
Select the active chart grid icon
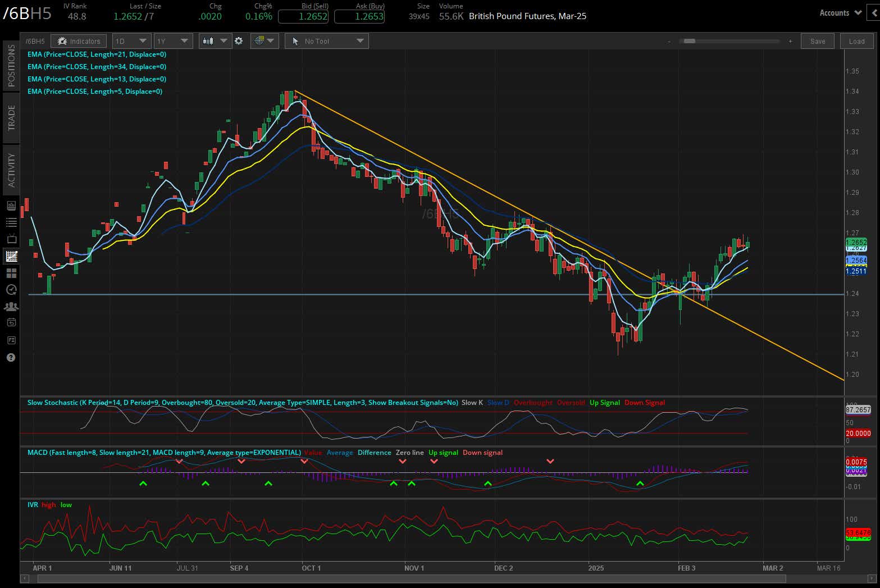tap(11, 256)
